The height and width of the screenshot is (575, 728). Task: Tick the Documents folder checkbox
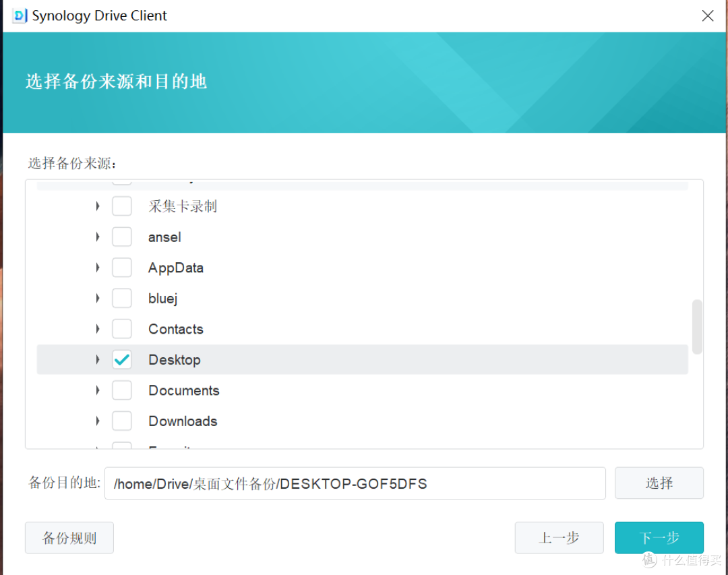click(121, 390)
